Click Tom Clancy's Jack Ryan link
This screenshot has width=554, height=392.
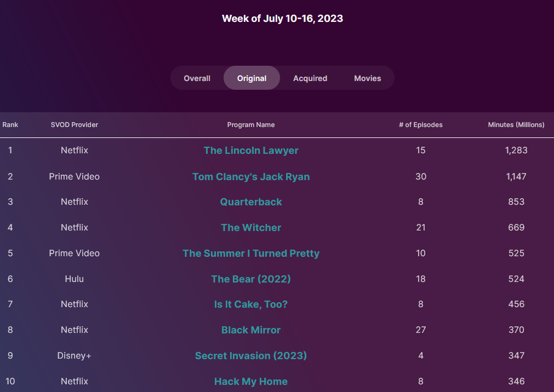point(251,177)
